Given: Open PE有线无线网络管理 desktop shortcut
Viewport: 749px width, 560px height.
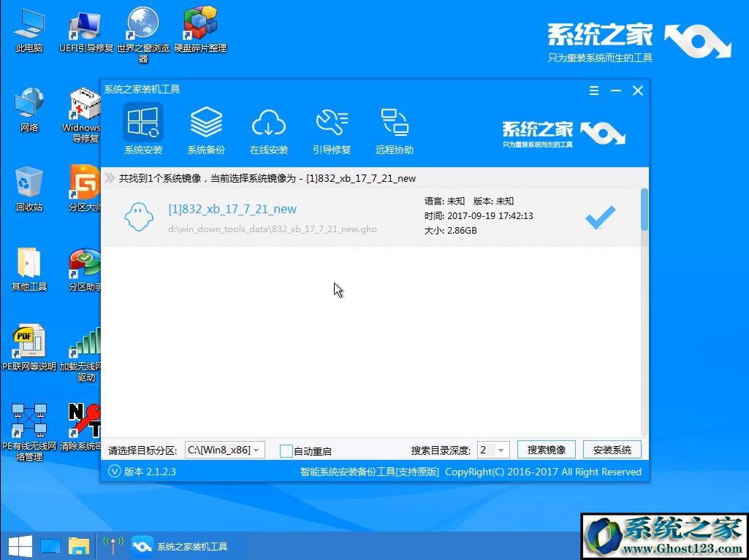Looking at the screenshot, I should pyautogui.click(x=29, y=432).
